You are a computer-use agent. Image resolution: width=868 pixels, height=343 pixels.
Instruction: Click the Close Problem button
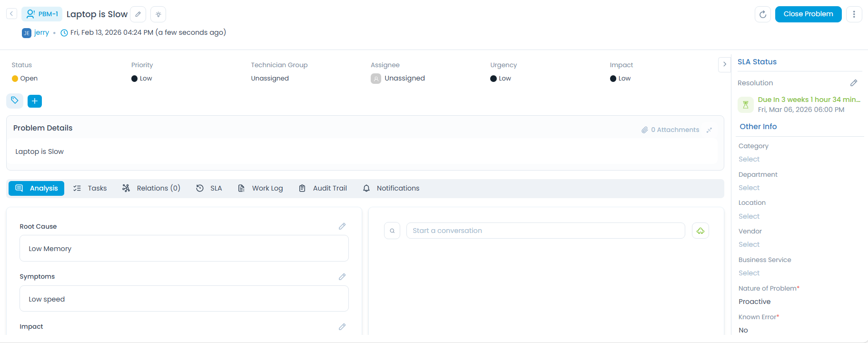tap(808, 14)
